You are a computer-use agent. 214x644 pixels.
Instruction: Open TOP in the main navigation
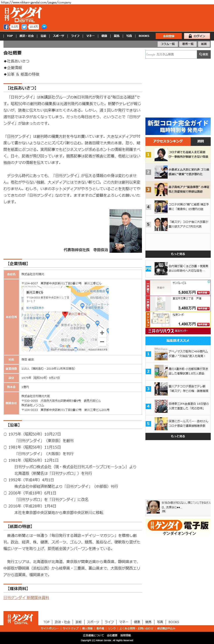[x=10, y=36]
